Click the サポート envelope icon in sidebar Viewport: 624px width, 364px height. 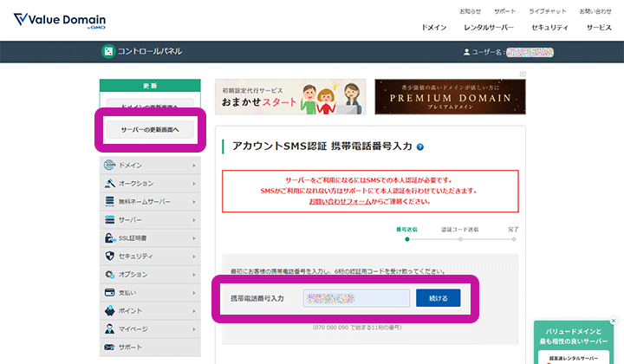coord(110,348)
